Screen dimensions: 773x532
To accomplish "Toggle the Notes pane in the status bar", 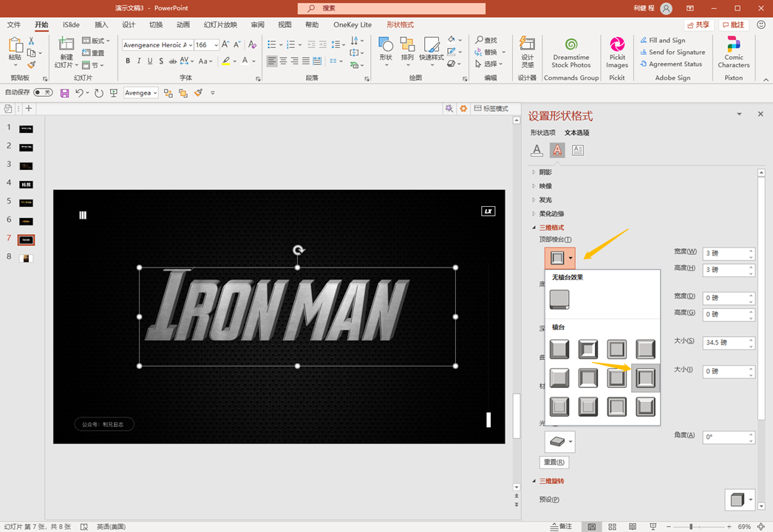I will pyautogui.click(x=562, y=527).
